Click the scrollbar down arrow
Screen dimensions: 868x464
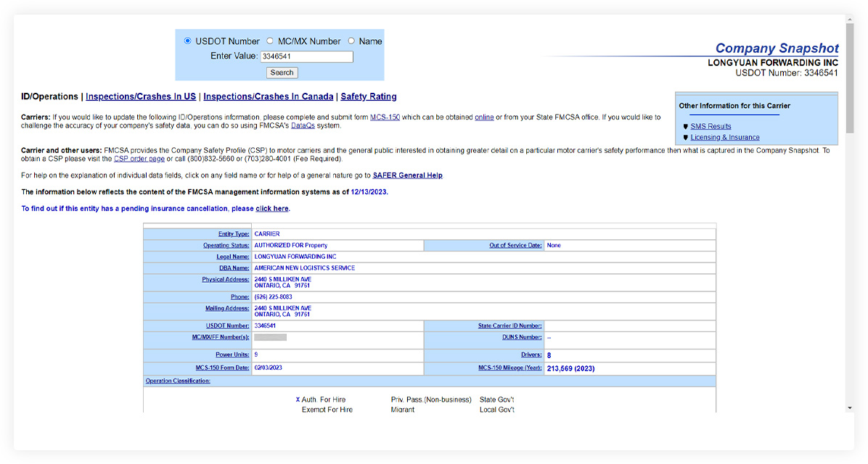click(850, 408)
